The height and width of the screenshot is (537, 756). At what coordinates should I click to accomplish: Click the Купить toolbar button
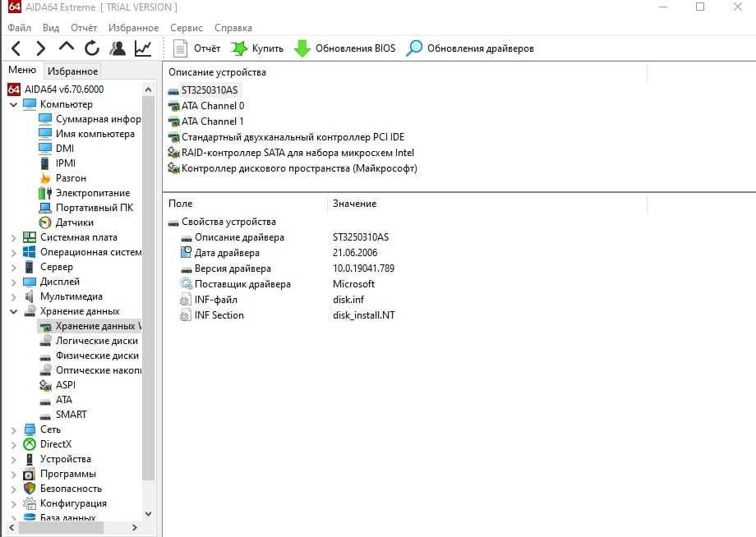(257, 48)
